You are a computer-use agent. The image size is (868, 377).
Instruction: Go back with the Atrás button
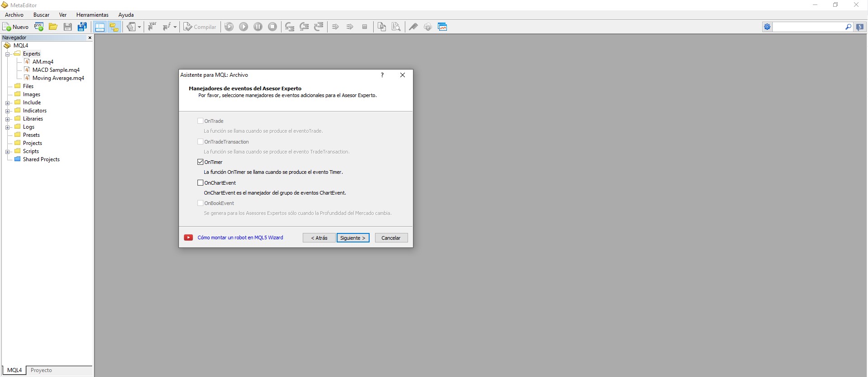click(x=319, y=238)
